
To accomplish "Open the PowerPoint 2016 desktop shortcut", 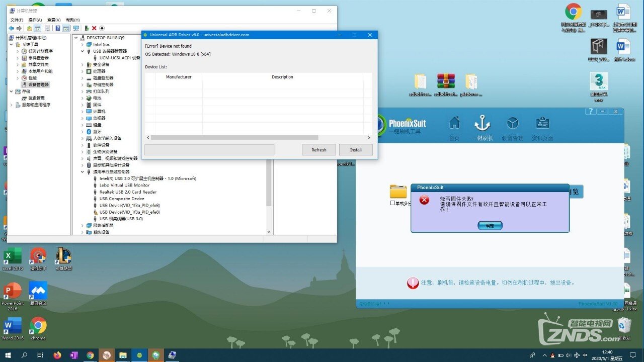I will [x=13, y=296].
